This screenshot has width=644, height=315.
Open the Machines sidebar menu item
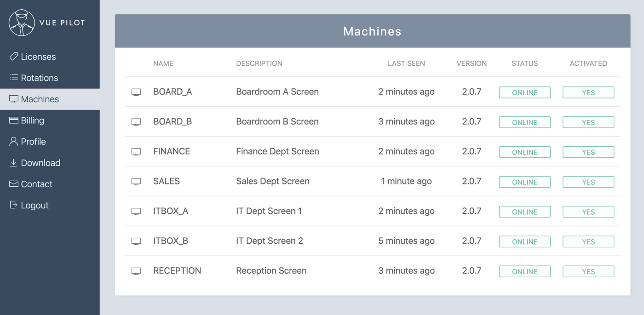coord(40,99)
